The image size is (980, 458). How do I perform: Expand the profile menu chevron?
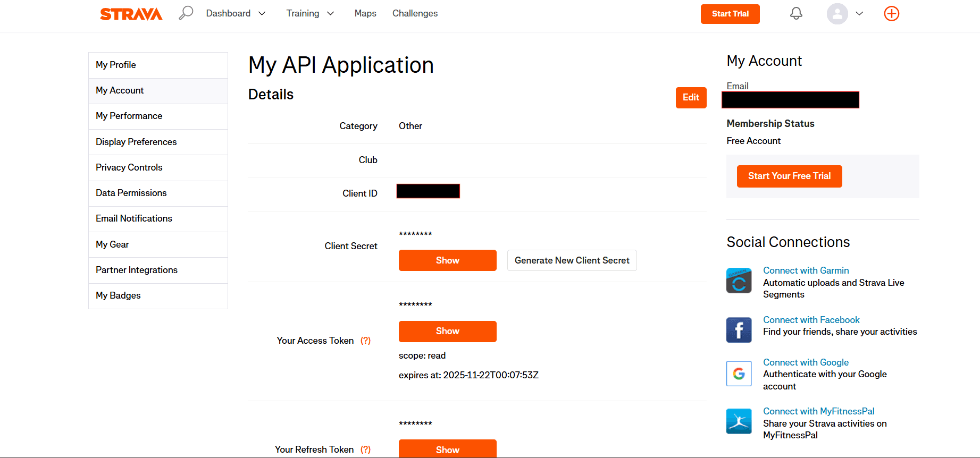(859, 14)
